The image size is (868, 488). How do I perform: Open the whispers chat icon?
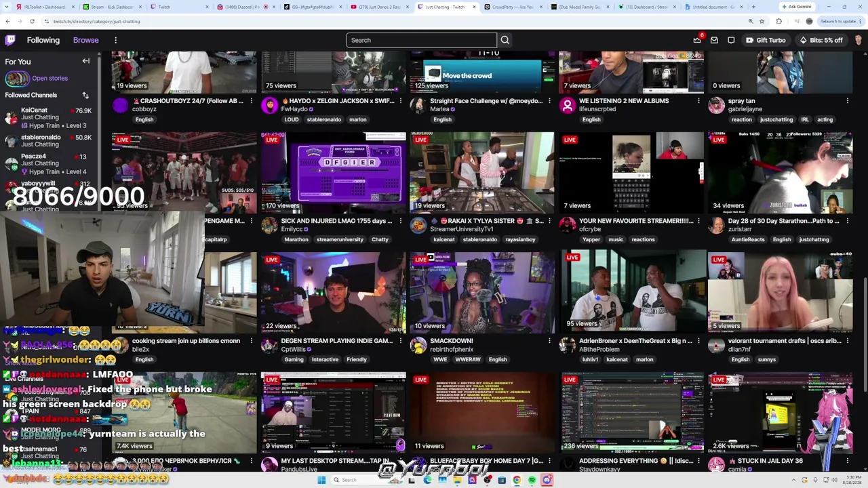(731, 40)
